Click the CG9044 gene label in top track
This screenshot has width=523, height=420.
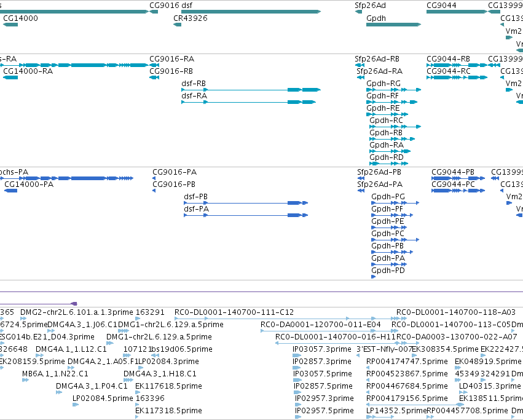(x=441, y=6)
